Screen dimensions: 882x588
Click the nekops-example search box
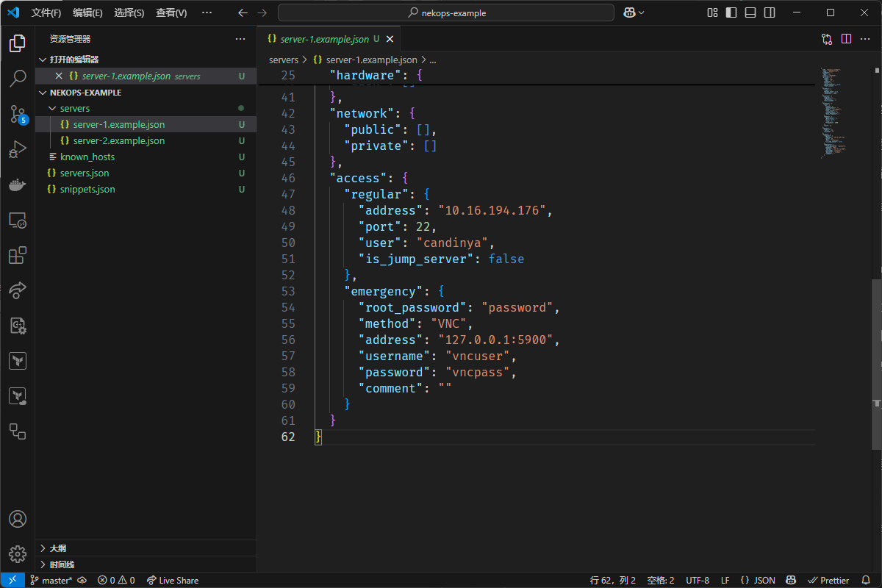[x=445, y=12]
